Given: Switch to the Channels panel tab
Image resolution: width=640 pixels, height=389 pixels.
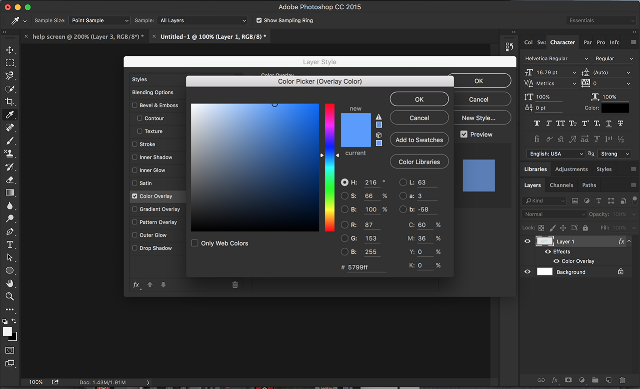Looking at the screenshot, I should [561, 185].
